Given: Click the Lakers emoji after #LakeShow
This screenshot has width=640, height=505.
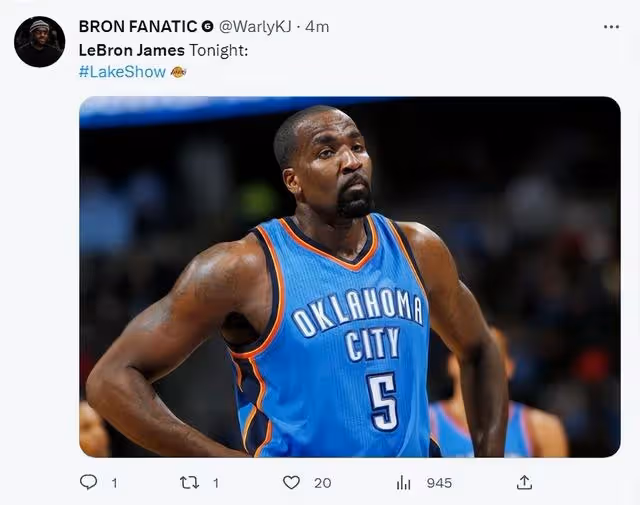Looking at the screenshot, I should click(x=178, y=72).
